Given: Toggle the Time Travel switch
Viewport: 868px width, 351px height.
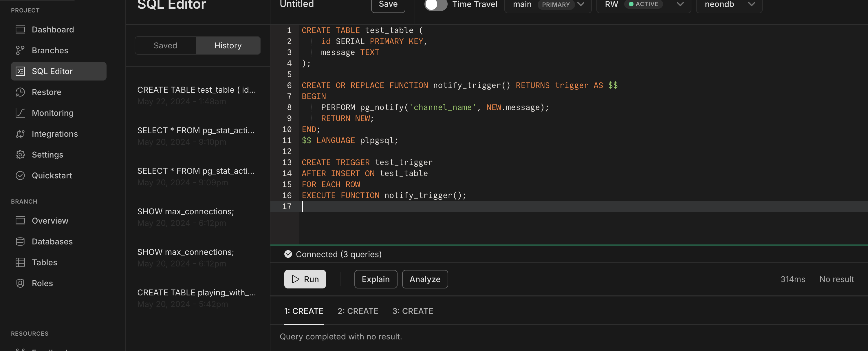Looking at the screenshot, I should 436,4.
